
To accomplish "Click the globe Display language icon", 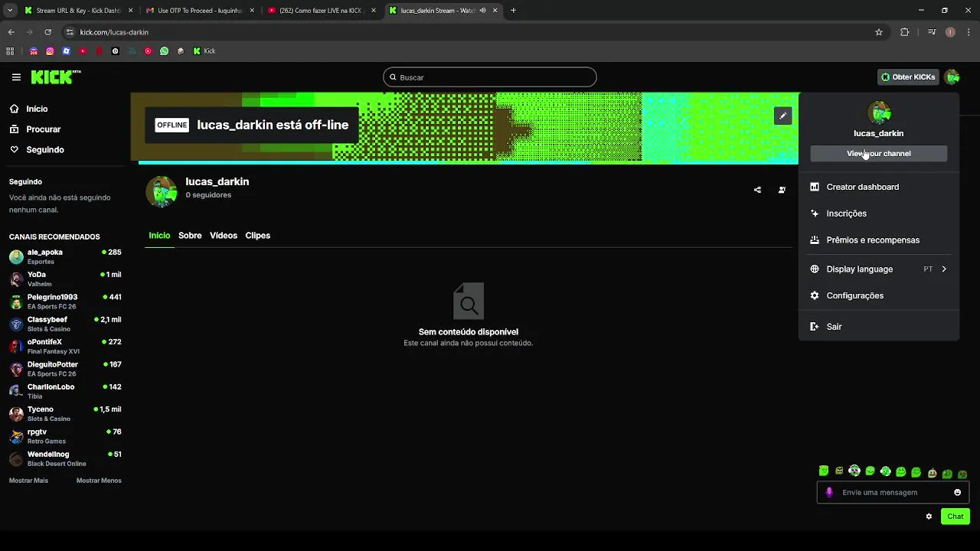I will [815, 269].
